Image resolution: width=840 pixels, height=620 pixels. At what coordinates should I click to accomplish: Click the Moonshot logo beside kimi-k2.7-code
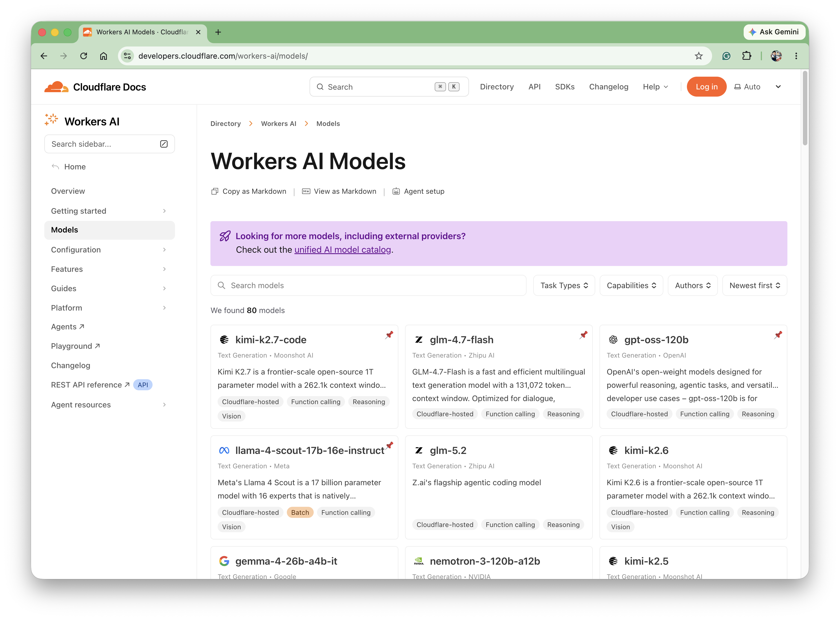(x=224, y=340)
